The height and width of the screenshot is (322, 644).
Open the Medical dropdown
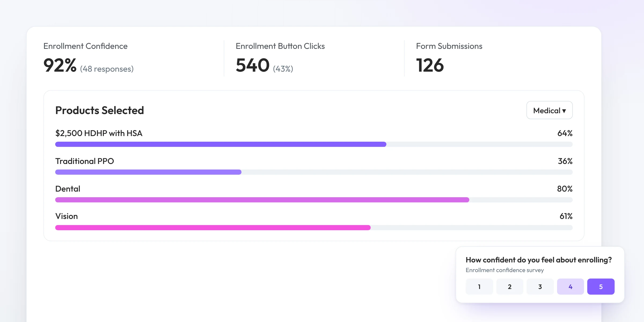click(549, 110)
